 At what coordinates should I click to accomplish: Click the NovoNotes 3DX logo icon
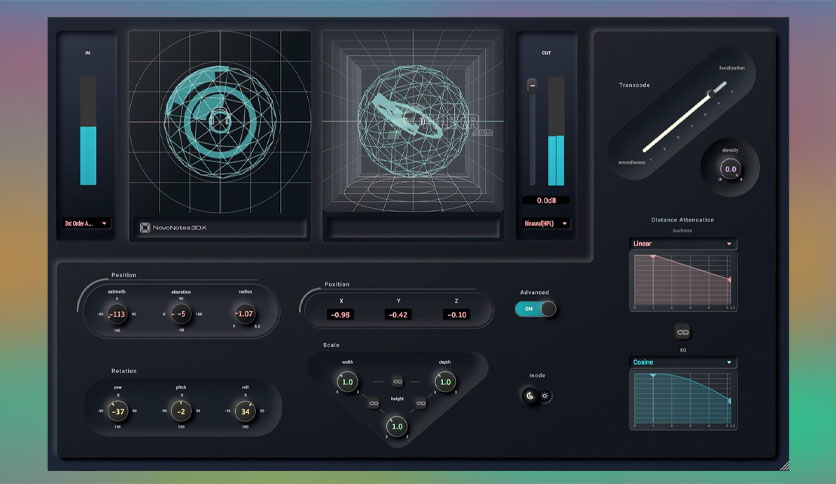coord(145,228)
